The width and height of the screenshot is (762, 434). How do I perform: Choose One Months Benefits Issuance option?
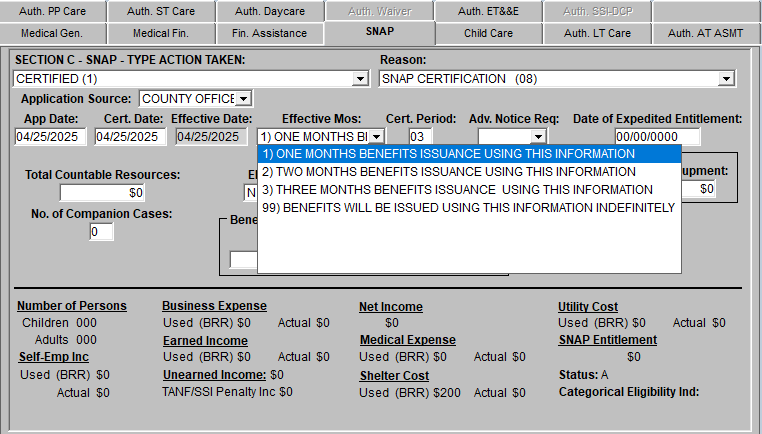coord(469,154)
